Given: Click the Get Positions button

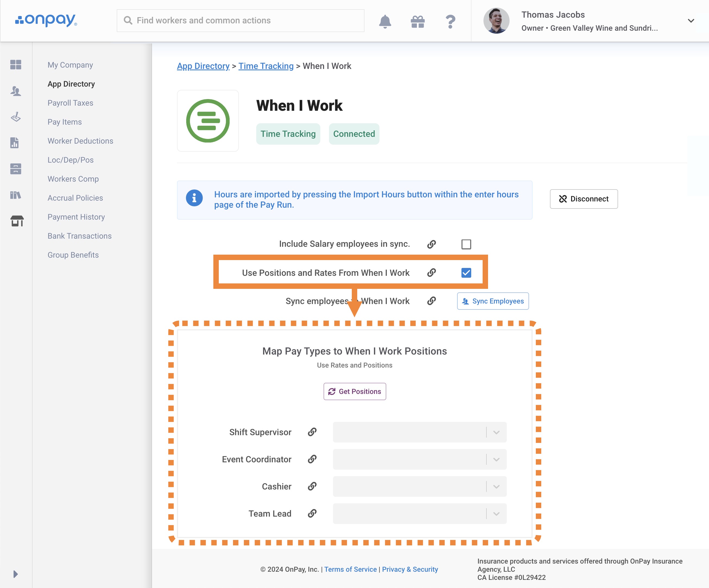Looking at the screenshot, I should [x=354, y=391].
